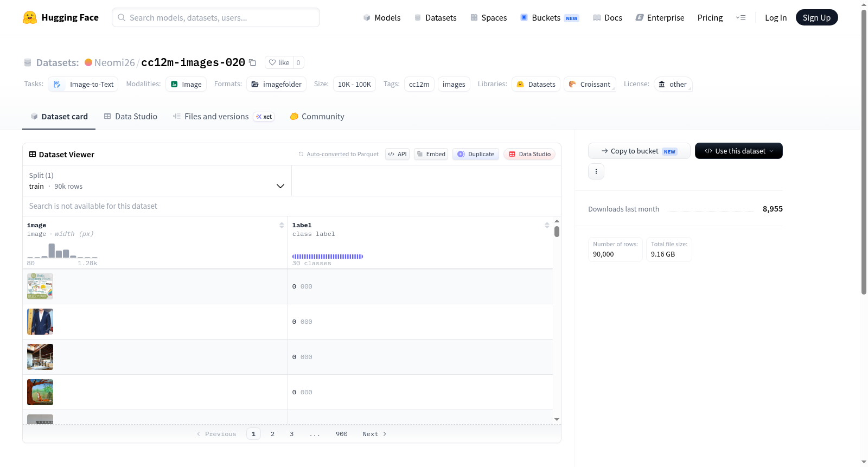The height and width of the screenshot is (467, 868).
Task: Open the navigation more-options menu icon
Action: tap(741, 17)
